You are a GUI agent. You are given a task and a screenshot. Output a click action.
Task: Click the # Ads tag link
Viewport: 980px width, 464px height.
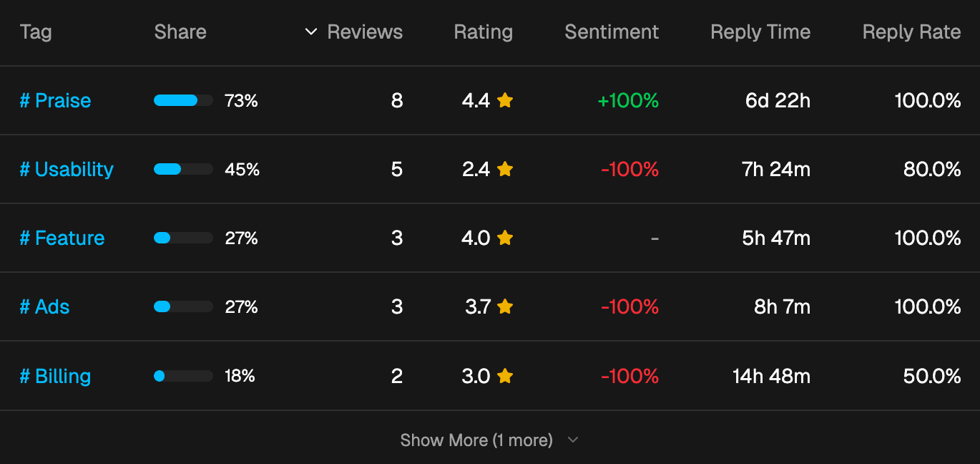click(44, 307)
